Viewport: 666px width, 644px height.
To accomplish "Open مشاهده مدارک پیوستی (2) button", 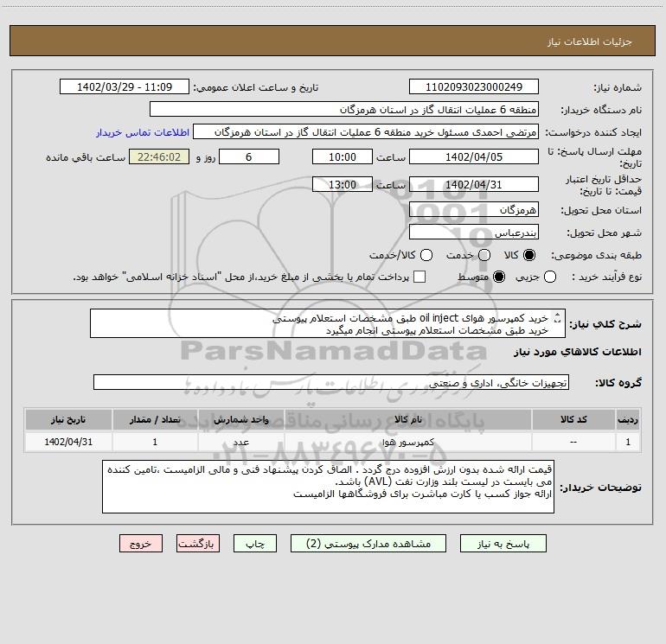I will click(368, 544).
